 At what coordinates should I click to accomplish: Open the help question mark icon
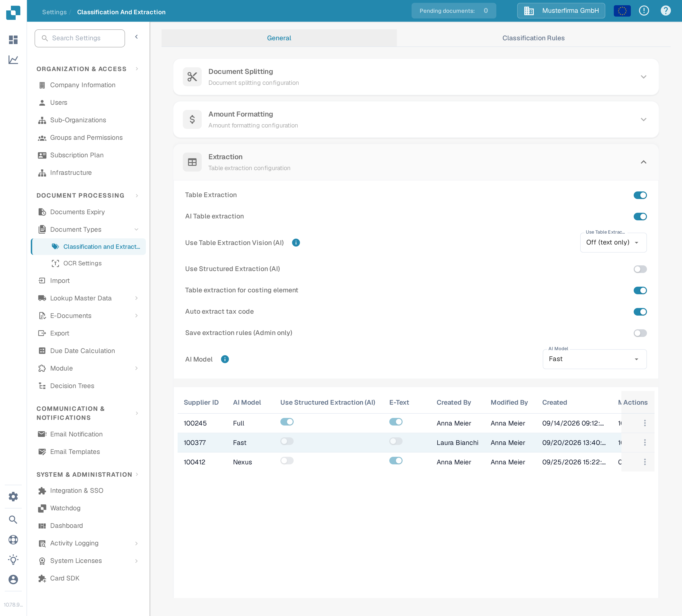665,11
